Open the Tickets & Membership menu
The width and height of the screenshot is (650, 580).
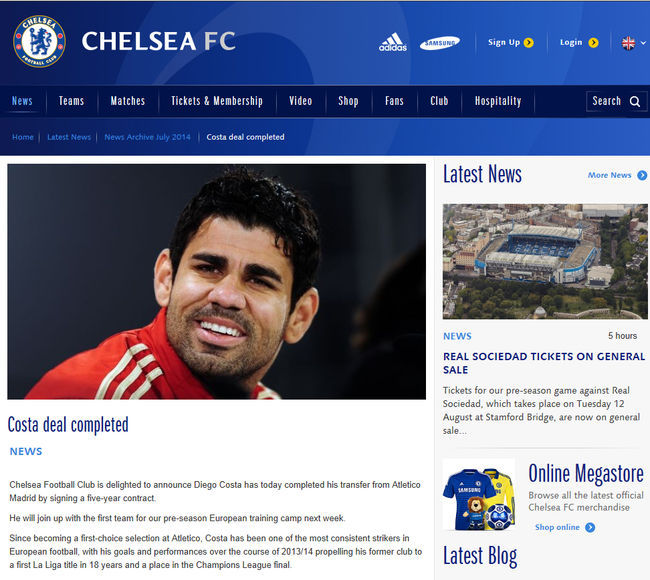pyautogui.click(x=217, y=101)
